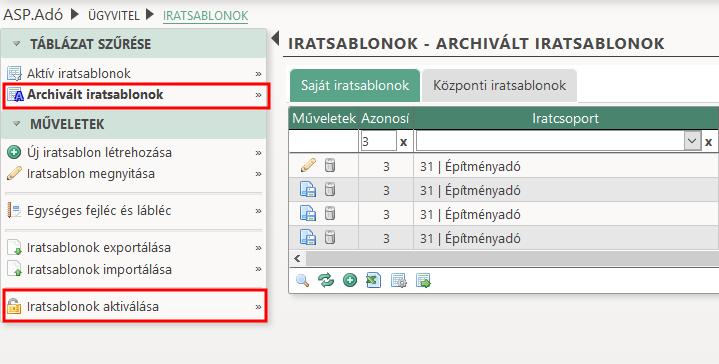
Task: Clear the Azonosító filter with its x
Action: pyautogui.click(x=404, y=142)
